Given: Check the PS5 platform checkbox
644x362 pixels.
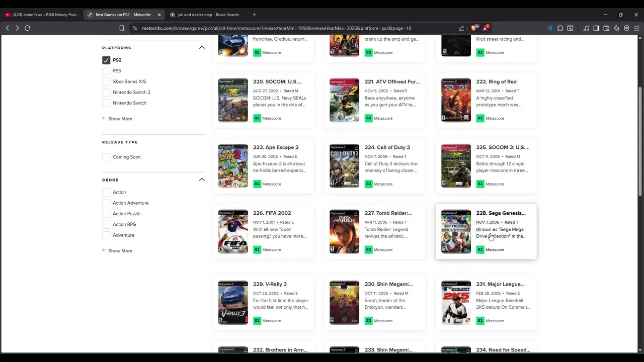Looking at the screenshot, I should 106,71.
